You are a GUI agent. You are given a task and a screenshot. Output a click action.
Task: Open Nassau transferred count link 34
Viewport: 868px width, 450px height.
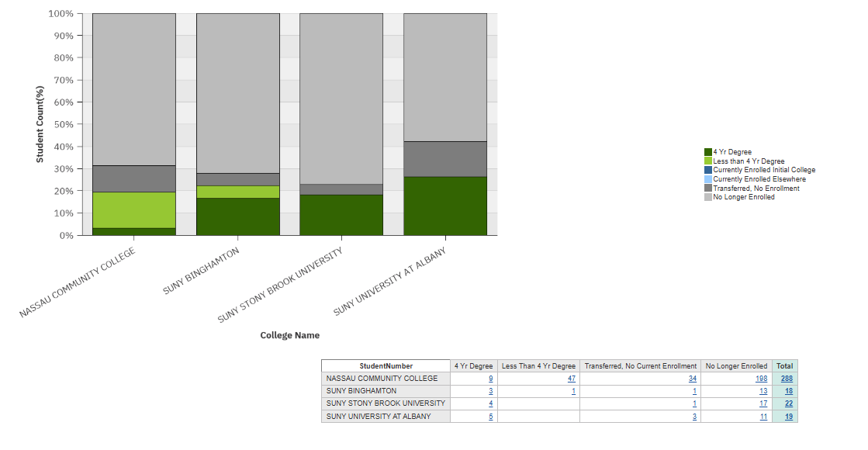pos(693,379)
